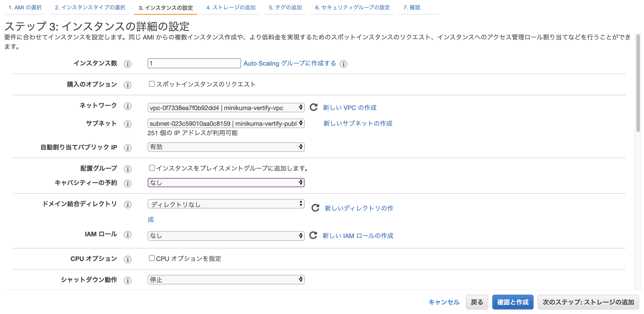Switch to the 4. ストレージの追加 tab
644x314 pixels.
(230, 7)
